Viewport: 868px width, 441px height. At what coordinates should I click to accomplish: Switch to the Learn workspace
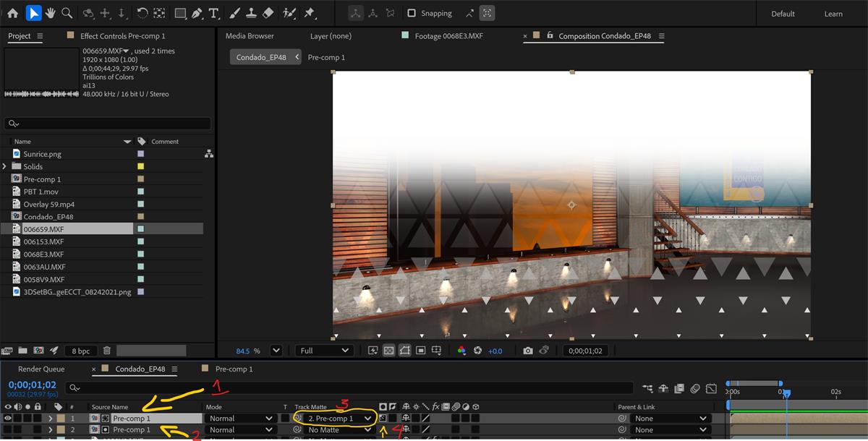click(833, 14)
